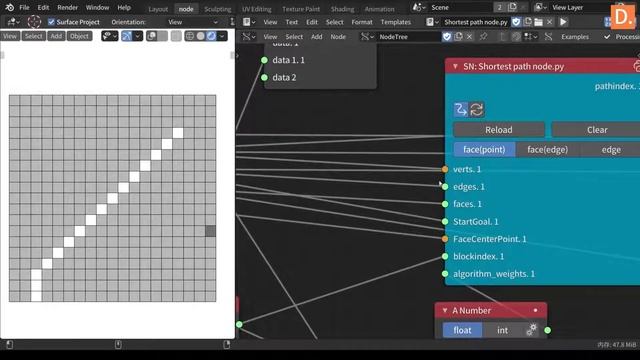Click the open text folder icon
This screenshot has height=360, width=640.
tap(539, 22)
